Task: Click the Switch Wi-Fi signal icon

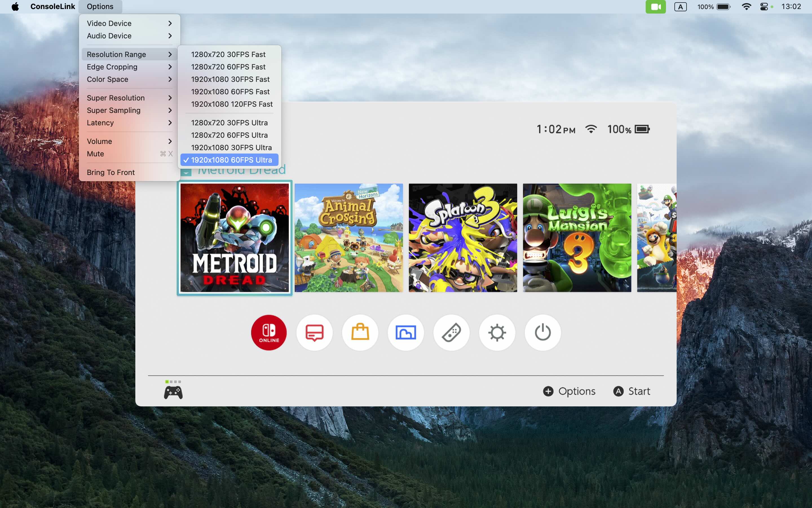Action: [591, 129]
